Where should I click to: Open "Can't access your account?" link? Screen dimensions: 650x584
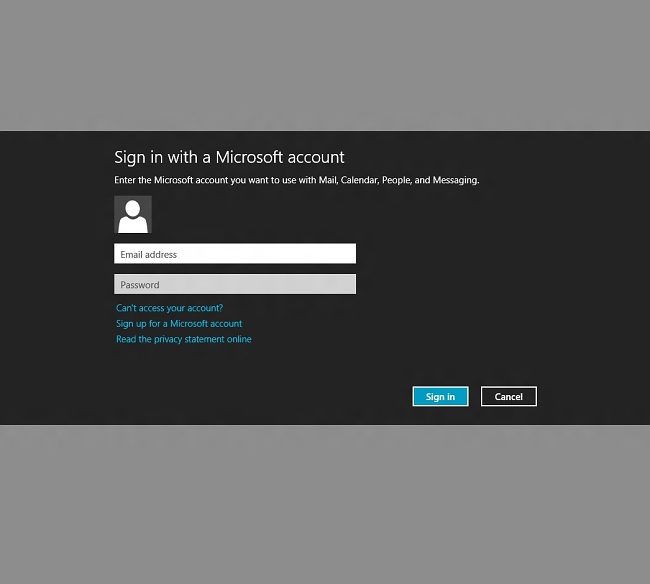169,308
